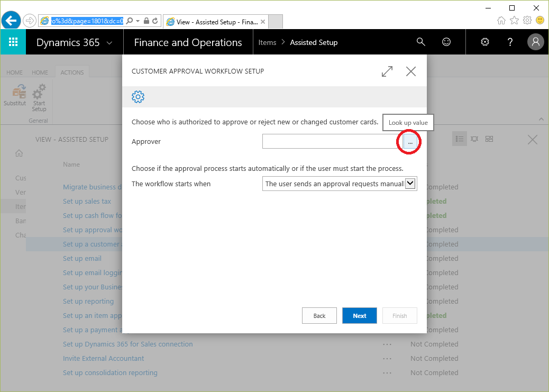Open row menu for Set up consolidation reporting
549x392 pixels.
[387, 373]
